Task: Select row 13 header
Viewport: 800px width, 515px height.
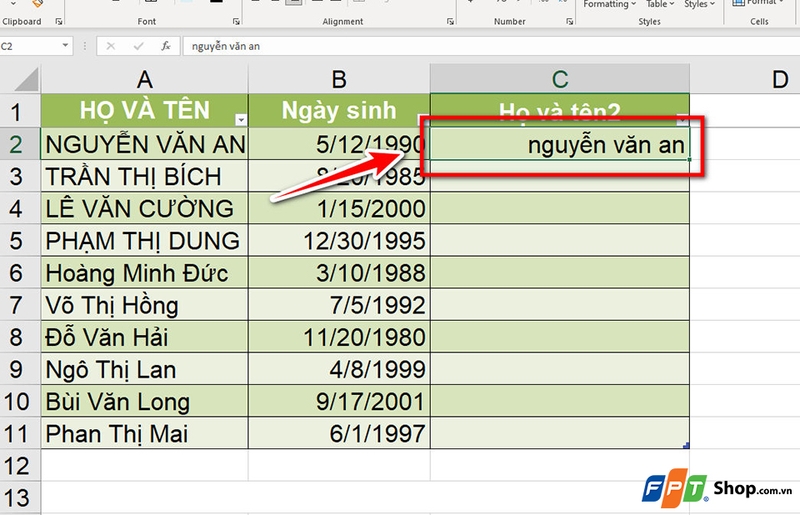Action: tap(20, 498)
